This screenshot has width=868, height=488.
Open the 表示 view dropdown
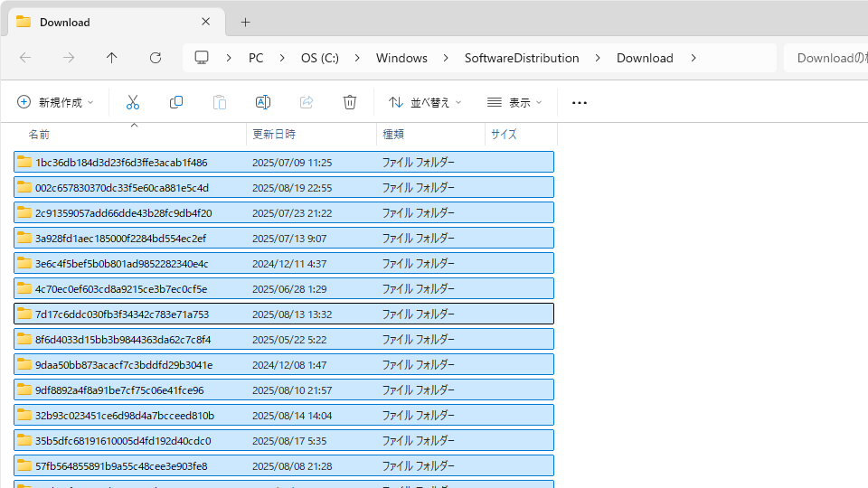[x=514, y=102]
